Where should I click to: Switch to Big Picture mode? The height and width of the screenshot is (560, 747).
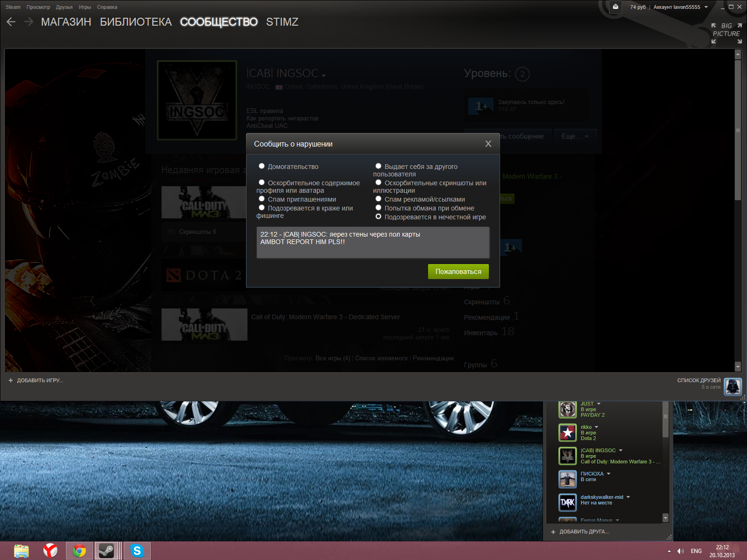(726, 33)
